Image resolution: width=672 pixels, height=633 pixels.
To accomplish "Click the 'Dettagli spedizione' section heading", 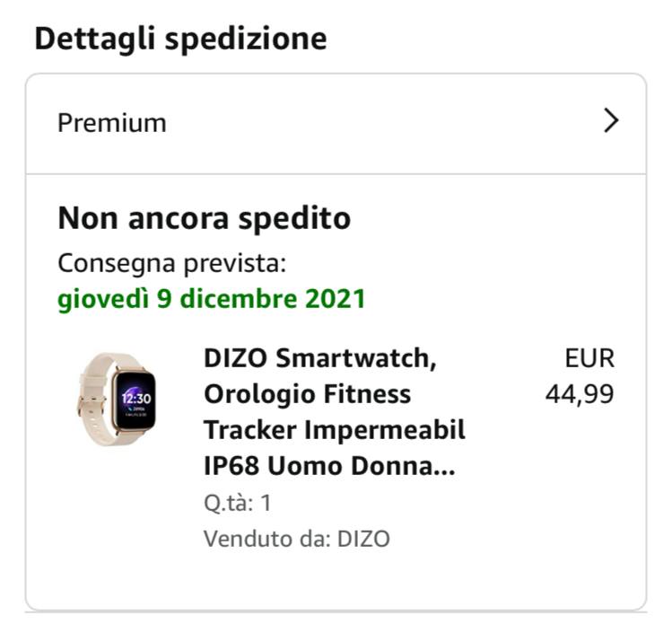I will [180, 40].
